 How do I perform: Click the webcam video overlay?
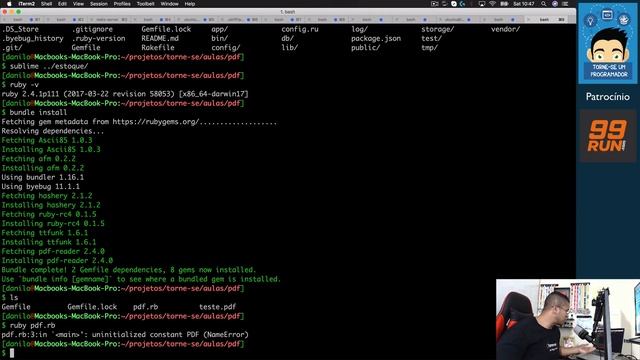[568, 320]
